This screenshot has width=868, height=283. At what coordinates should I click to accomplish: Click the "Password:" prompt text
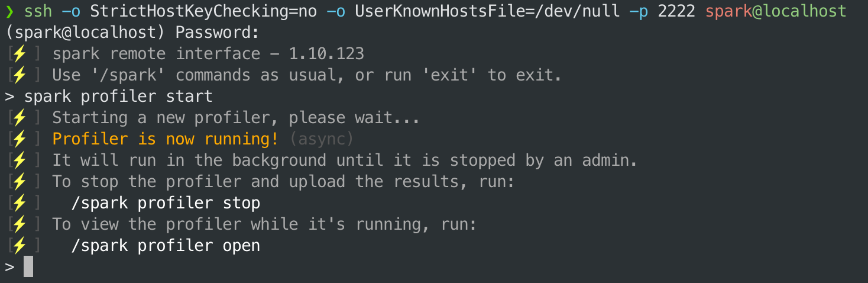(218, 33)
